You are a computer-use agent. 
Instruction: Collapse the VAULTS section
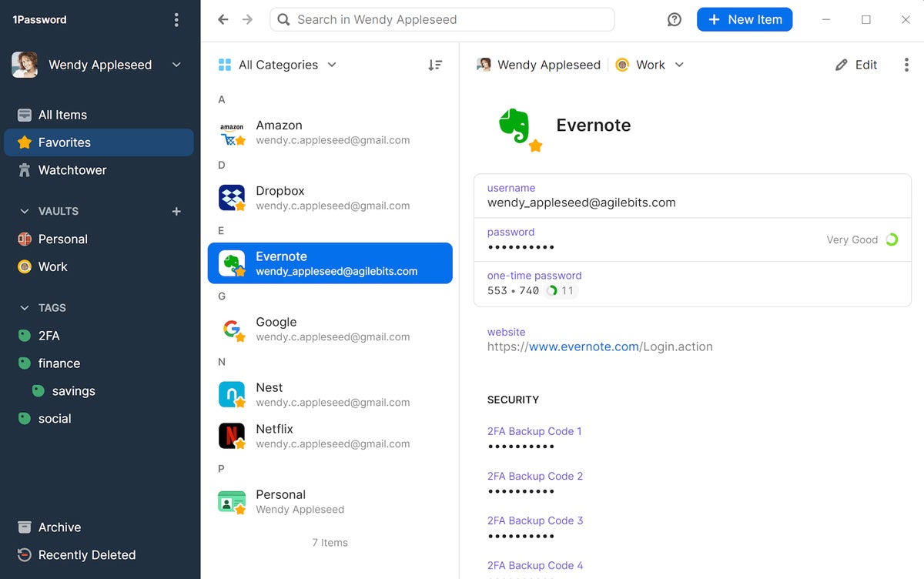coord(24,211)
